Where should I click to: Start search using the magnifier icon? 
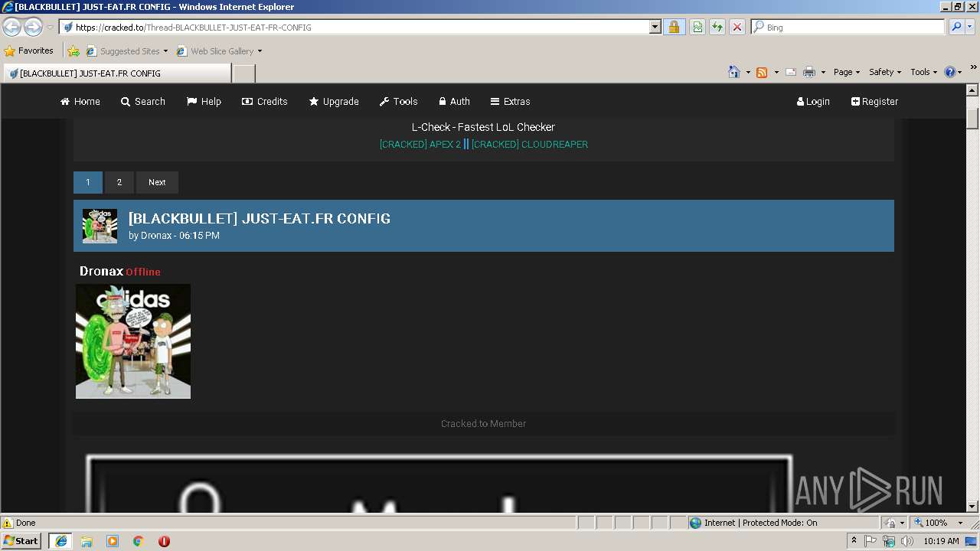point(956,27)
